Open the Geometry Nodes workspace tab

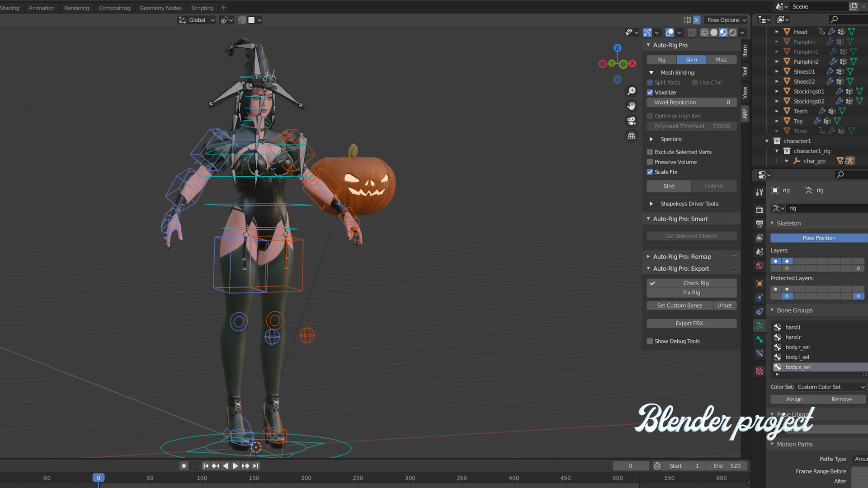(160, 8)
